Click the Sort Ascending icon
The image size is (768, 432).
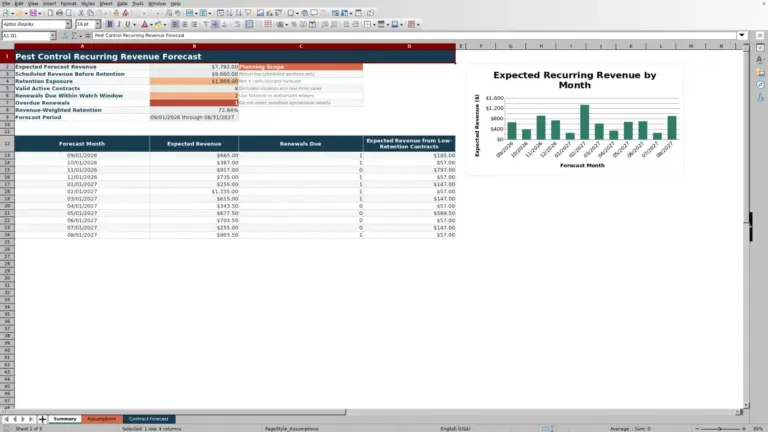229,13
